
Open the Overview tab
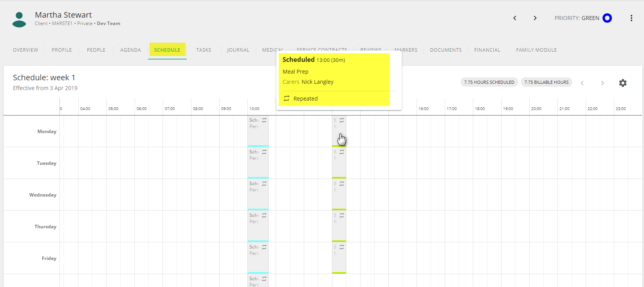pos(25,50)
